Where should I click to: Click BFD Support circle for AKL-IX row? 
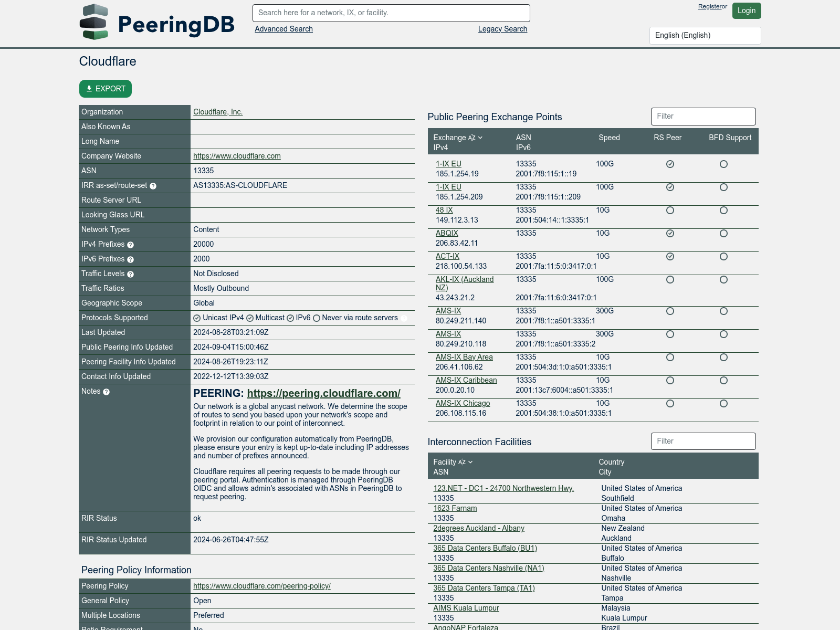point(723,280)
